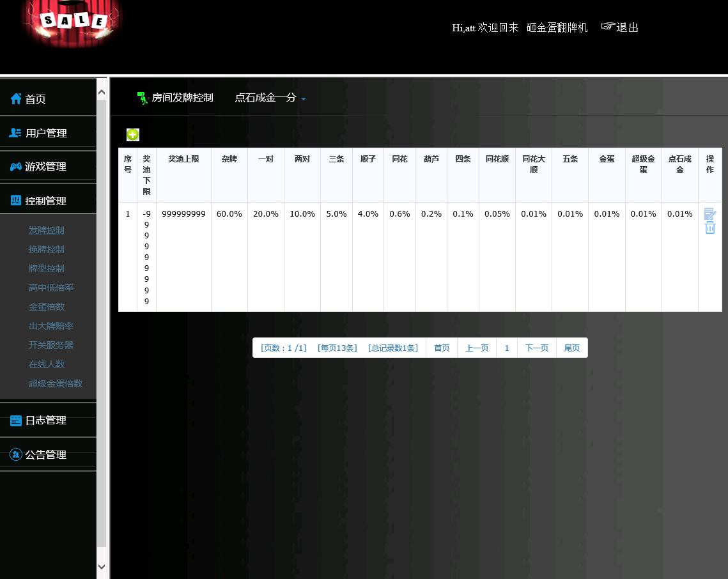
Task: Expand 用户管理 sidebar section
Action: (x=46, y=133)
